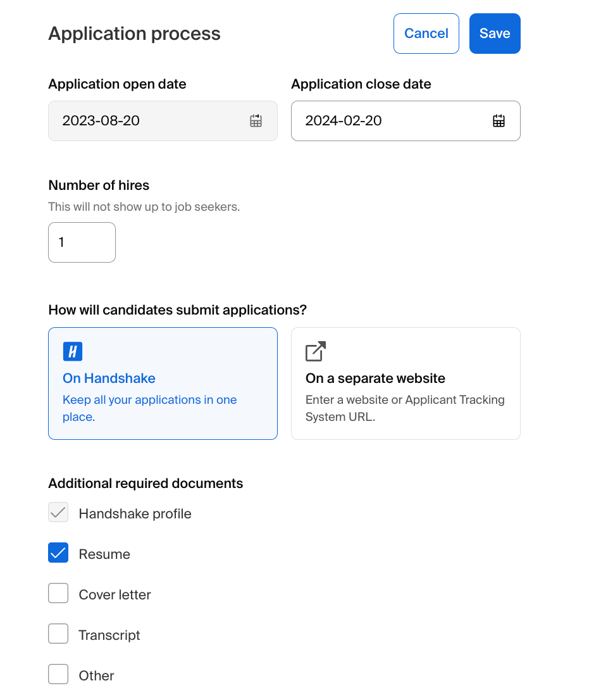Click the Cover letter label

point(115,595)
